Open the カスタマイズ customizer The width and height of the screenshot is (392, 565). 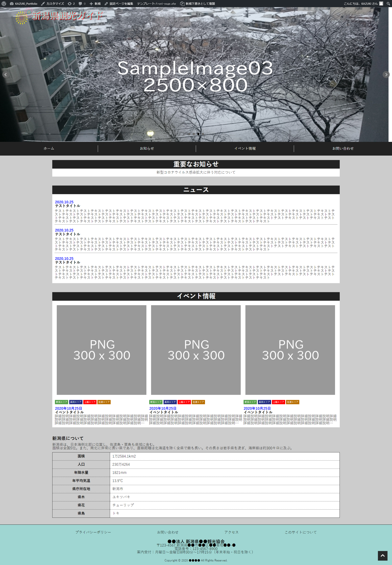[52, 3]
